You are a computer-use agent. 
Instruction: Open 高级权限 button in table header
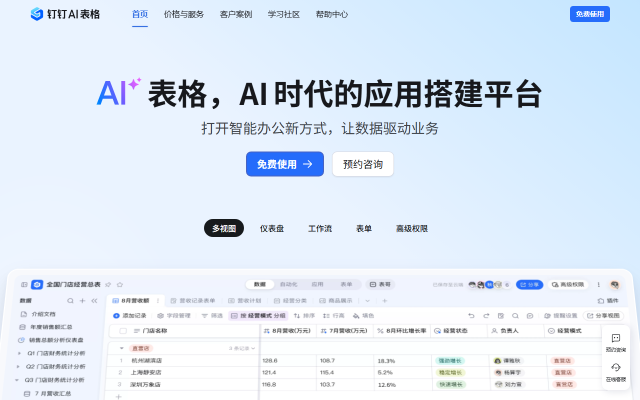coord(568,284)
